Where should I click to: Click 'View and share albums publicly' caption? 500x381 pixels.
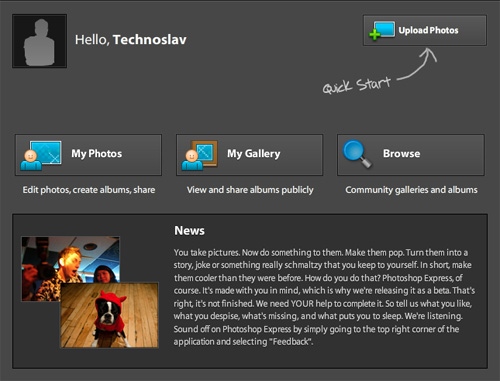click(250, 190)
